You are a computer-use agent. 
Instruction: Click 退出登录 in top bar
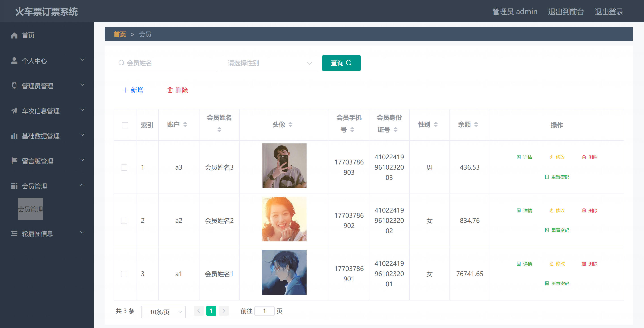coord(609,11)
